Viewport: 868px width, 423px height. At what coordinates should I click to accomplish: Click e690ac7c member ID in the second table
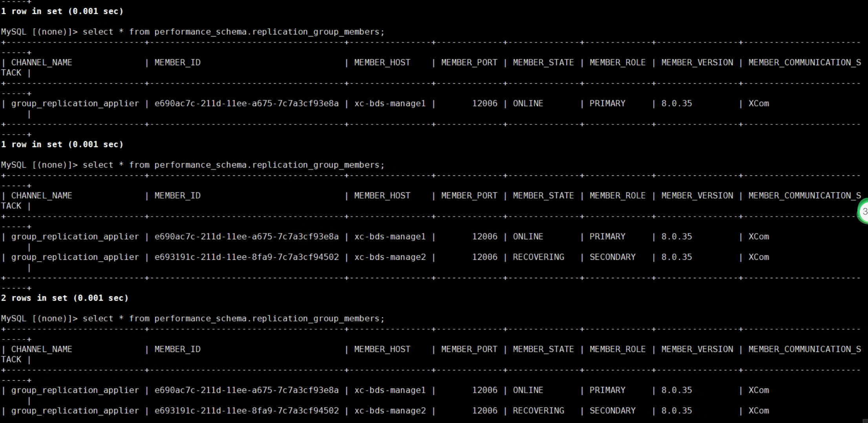(x=247, y=237)
